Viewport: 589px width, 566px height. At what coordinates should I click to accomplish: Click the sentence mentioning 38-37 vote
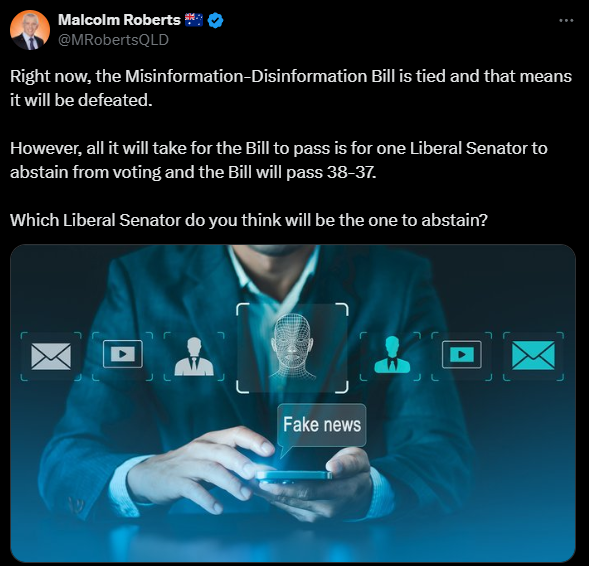[x=278, y=160]
